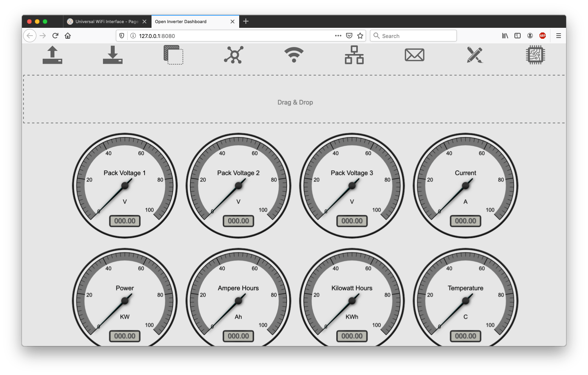588x375 pixels.
Task: Click the network topology icon
Action: 354,55
